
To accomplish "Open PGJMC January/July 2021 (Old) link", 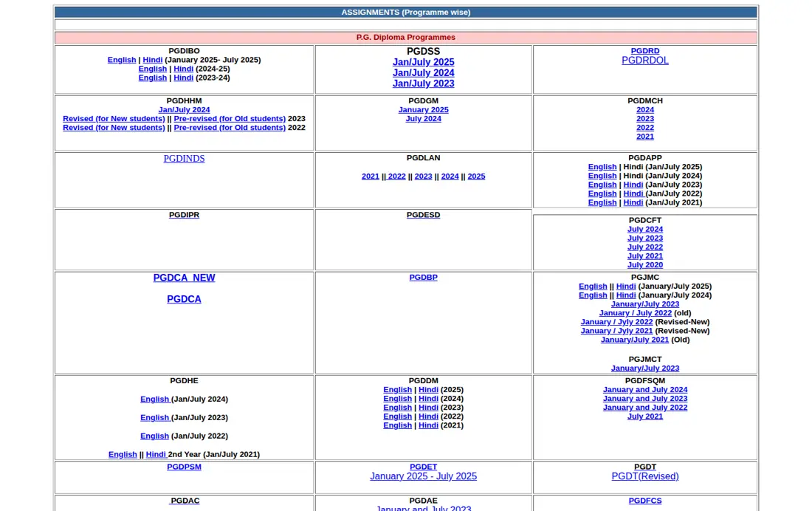I will (x=634, y=340).
